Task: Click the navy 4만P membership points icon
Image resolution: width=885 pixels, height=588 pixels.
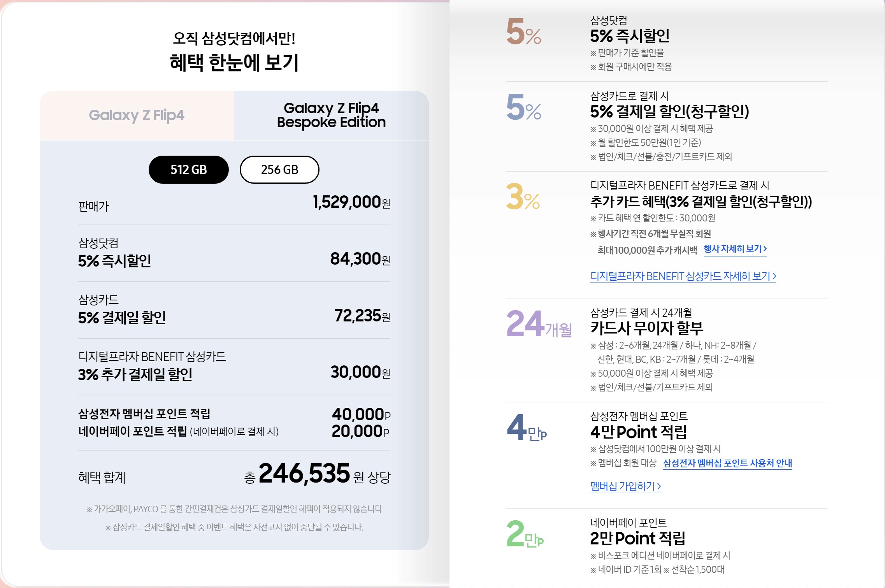Action: tap(527, 427)
